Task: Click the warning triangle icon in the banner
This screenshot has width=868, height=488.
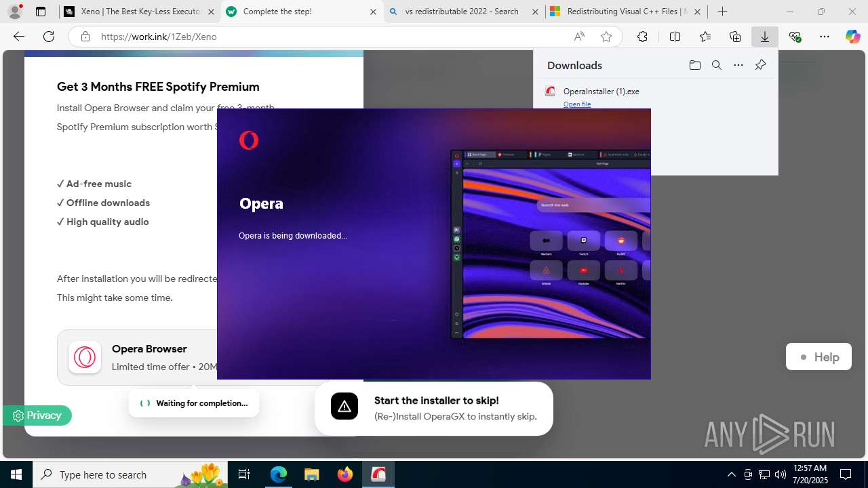Action: [344, 407]
